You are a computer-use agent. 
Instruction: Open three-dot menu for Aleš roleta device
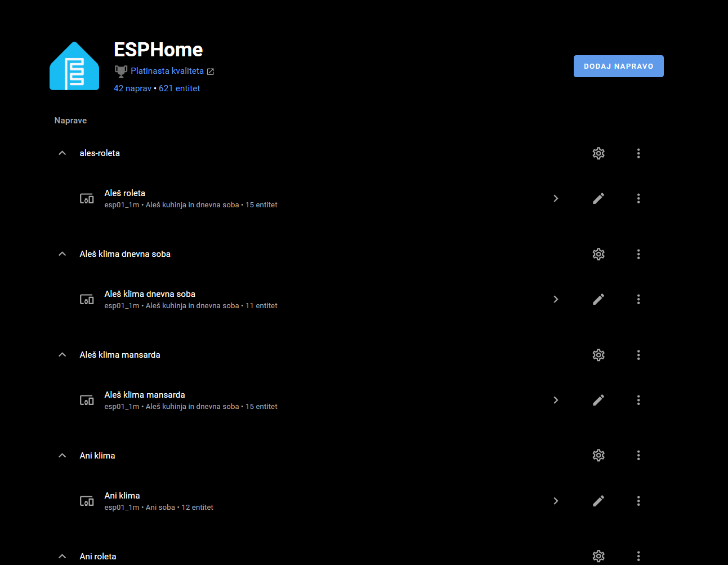[x=638, y=198]
